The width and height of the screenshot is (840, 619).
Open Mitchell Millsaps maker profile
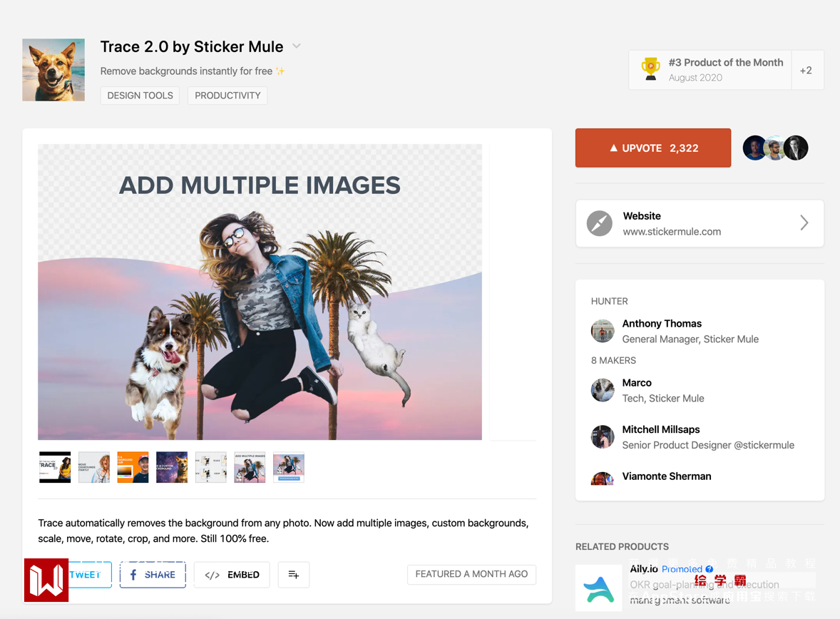660,429
